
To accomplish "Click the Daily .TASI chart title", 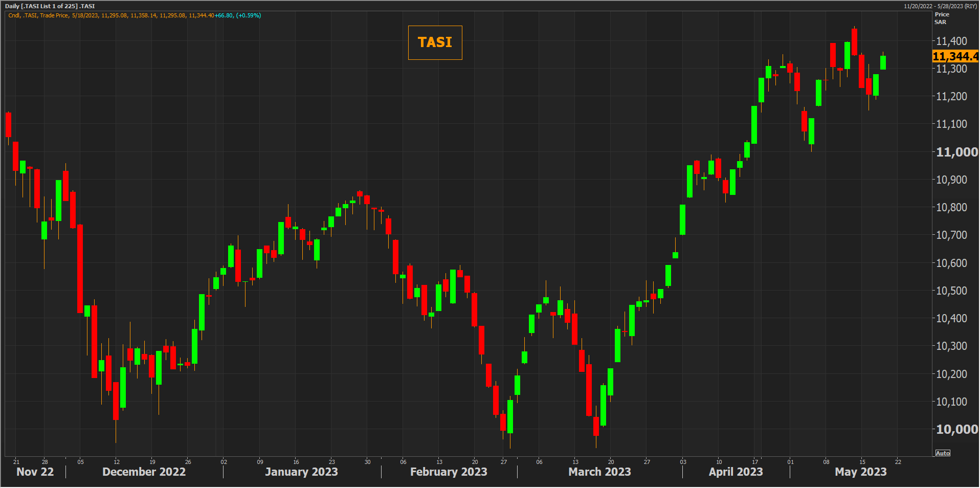I will pos(50,6).
